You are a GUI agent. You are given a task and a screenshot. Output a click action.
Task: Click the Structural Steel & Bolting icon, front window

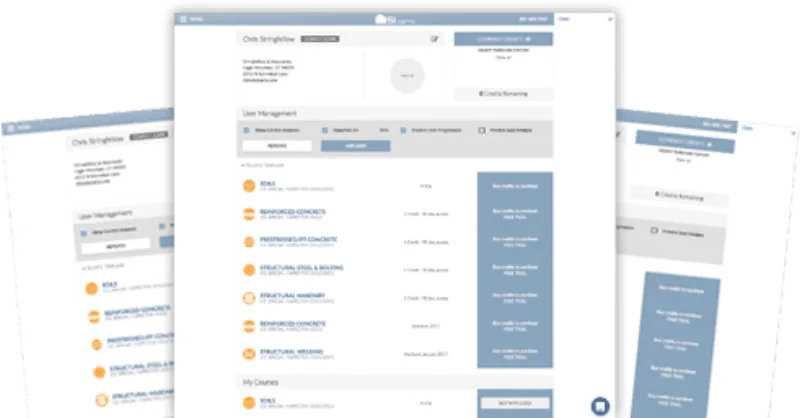pos(249,270)
